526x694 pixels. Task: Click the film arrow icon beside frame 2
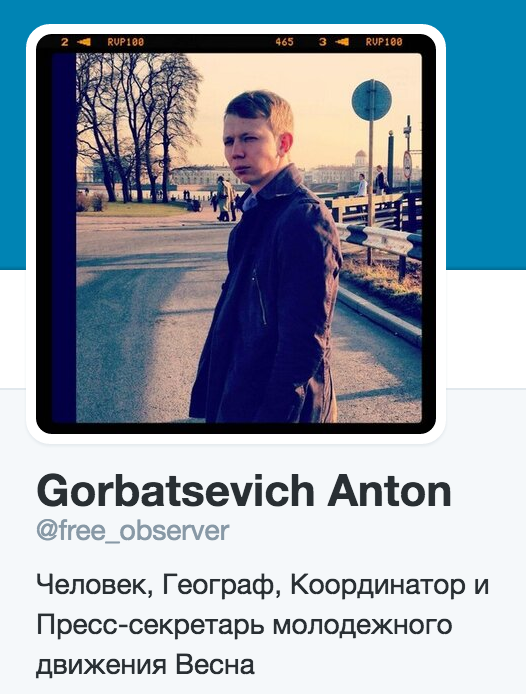coord(84,42)
